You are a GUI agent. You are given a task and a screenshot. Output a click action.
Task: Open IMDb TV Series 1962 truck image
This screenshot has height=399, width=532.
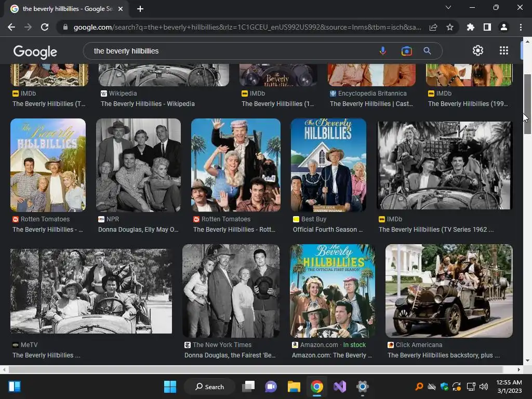click(445, 166)
